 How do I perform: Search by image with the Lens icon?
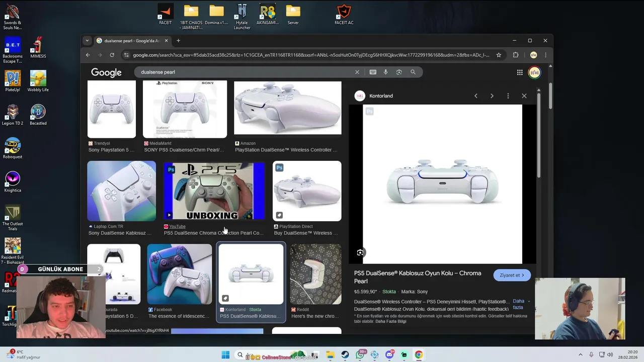(399, 72)
